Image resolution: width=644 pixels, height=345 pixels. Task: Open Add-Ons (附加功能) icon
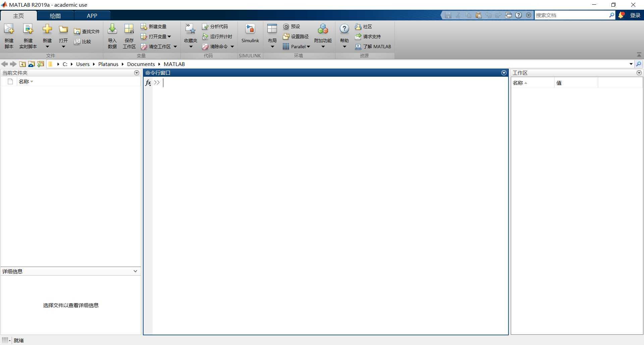click(x=323, y=29)
